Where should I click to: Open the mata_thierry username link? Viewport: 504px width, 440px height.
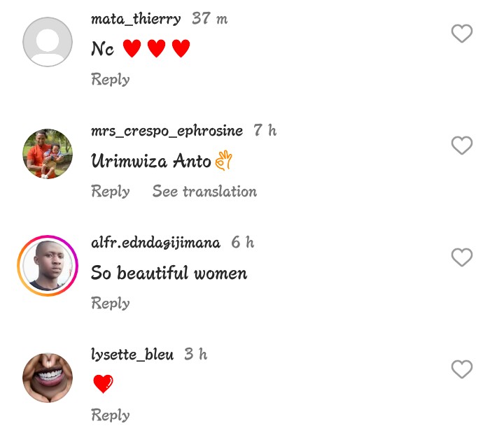136,19
